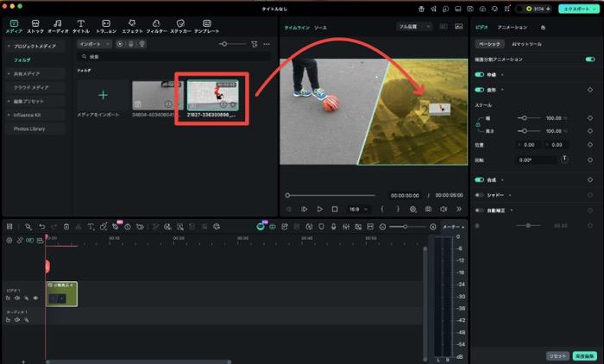Select the ベーシック sub-tab
604x364 pixels.
tap(489, 44)
